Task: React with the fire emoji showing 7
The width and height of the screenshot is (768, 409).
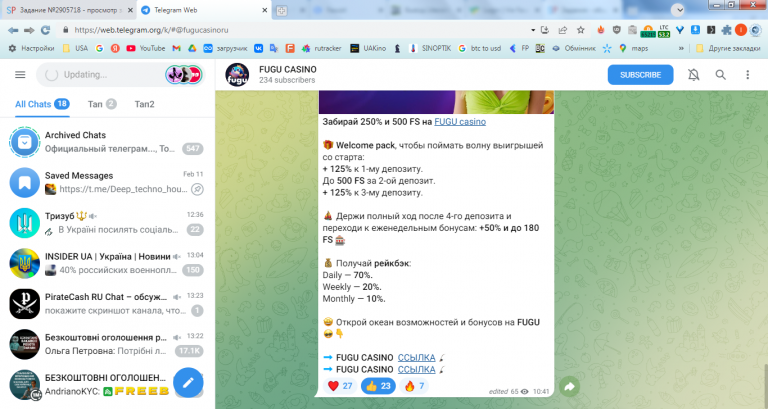Action: [414, 386]
